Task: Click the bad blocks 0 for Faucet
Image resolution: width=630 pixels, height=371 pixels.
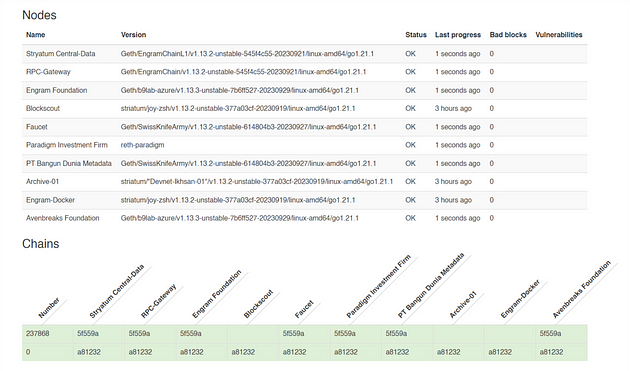Action: 491,127
